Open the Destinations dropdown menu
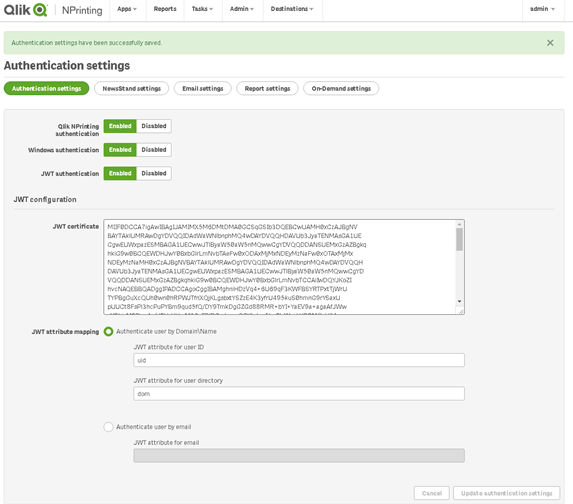 click(x=292, y=9)
